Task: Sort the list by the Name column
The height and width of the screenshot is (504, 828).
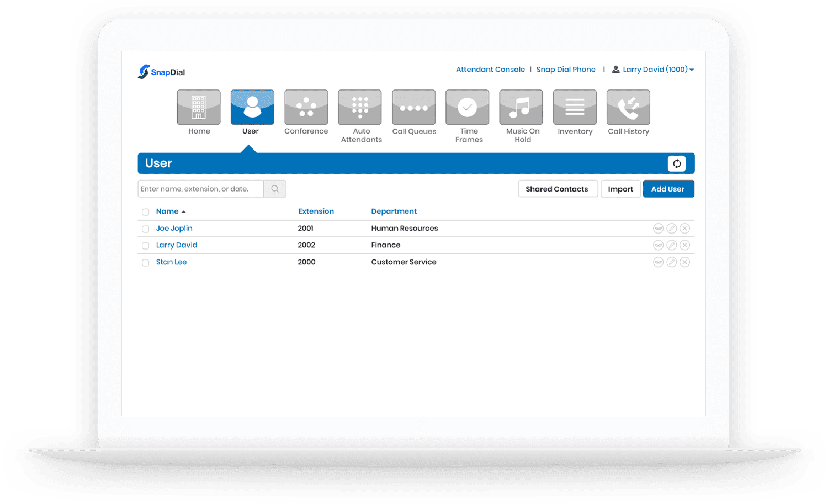Action: tap(167, 211)
